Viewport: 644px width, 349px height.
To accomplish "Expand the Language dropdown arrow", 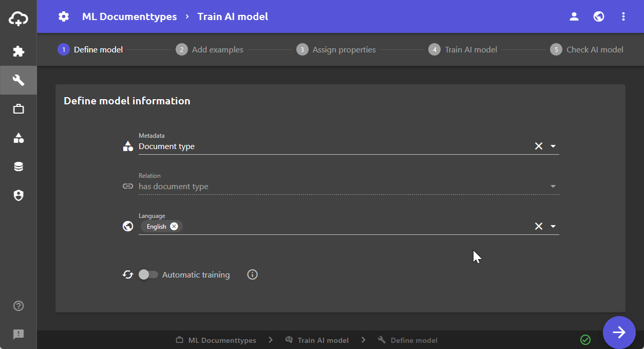I will point(553,226).
